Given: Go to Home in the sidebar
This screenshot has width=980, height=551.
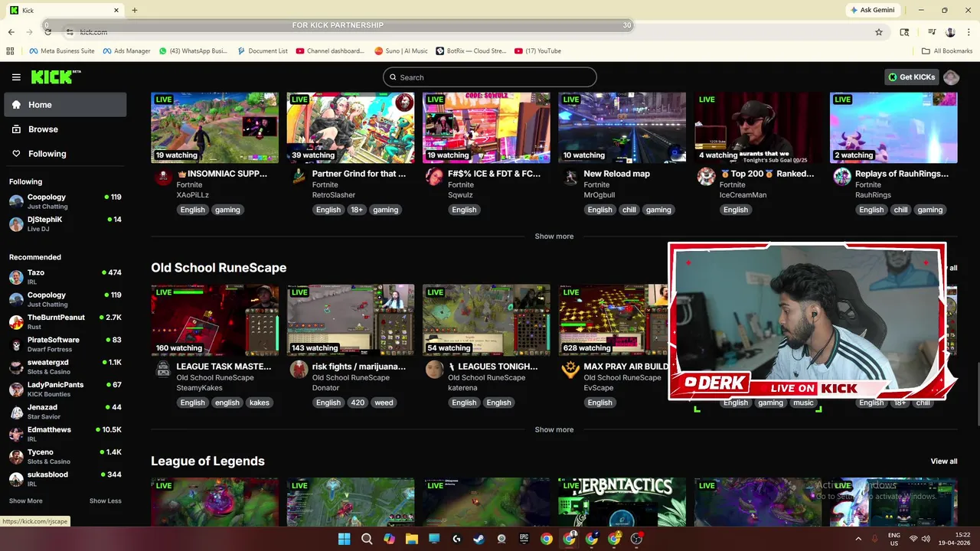Looking at the screenshot, I should [x=65, y=105].
